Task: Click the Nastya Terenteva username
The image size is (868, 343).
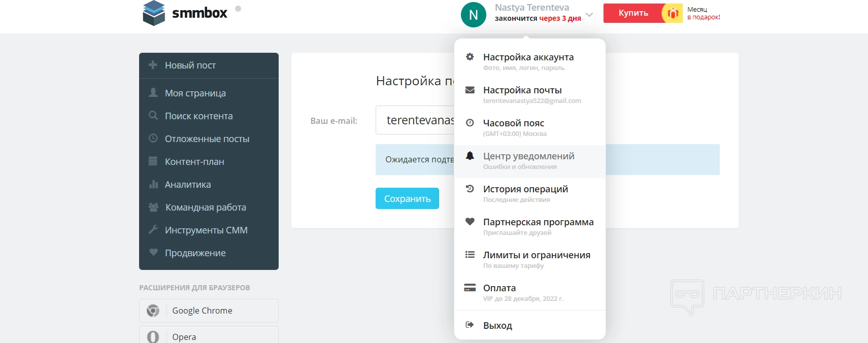Action: coord(532,8)
